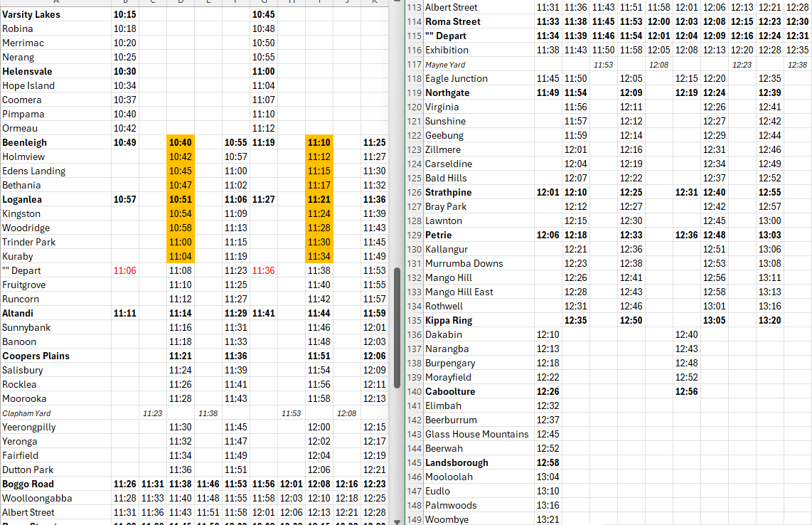
Task: Select the Glass House Mountains cell
Action: point(476,434)
